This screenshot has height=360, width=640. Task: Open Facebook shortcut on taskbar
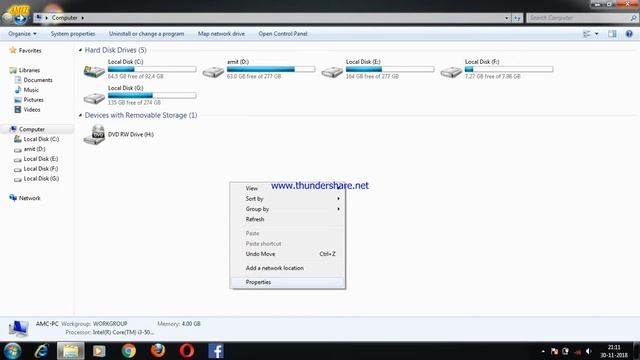click(216, 351)
